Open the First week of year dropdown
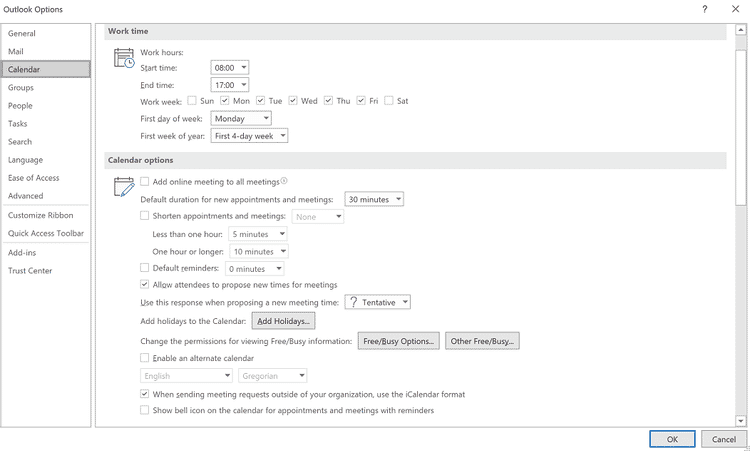 249,136
